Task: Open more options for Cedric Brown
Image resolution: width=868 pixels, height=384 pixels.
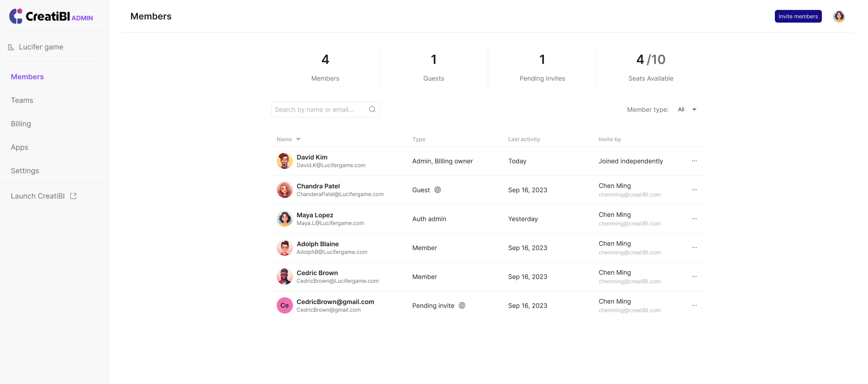Action: click(x=694, y=276)
